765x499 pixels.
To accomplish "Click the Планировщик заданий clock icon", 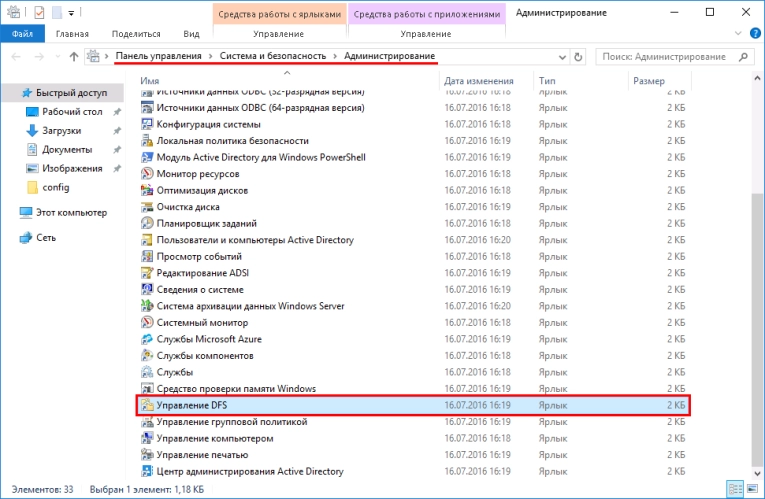I will [147, 224].
